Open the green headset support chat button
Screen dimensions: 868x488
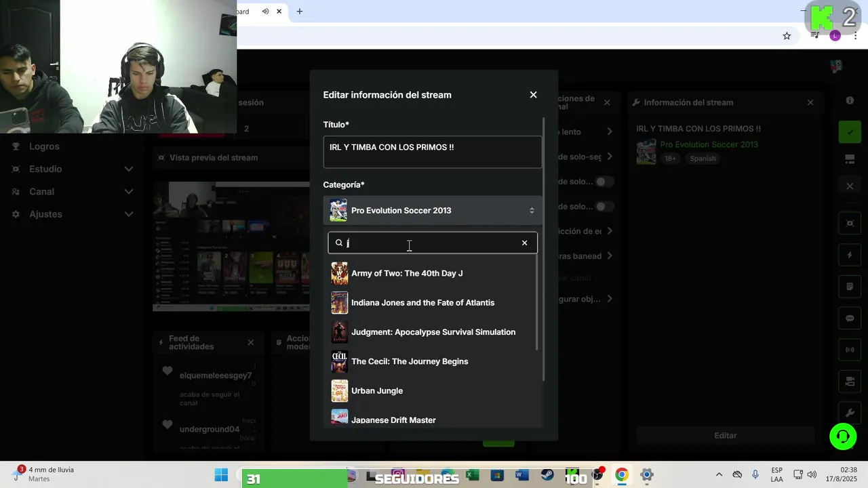click(x=843, y=436)
